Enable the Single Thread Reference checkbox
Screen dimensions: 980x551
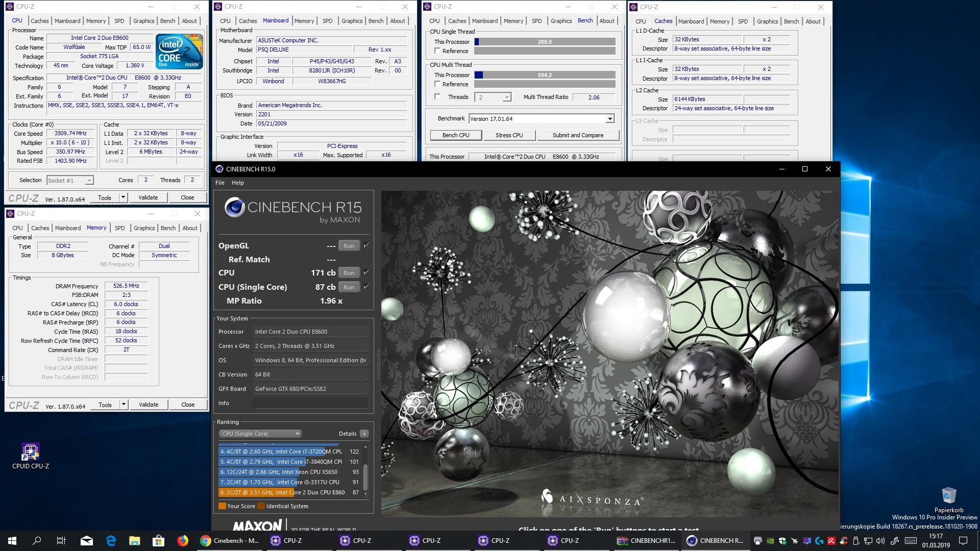(437, 51)
